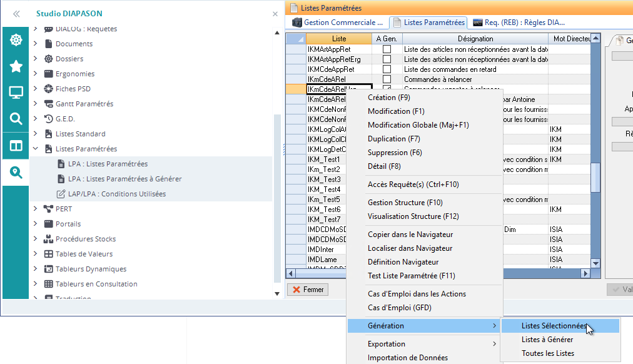This screenshot has width=633, height=364.
Task: Tick A Gen. checkbox for IKmCdeARel
Action: 387,79
